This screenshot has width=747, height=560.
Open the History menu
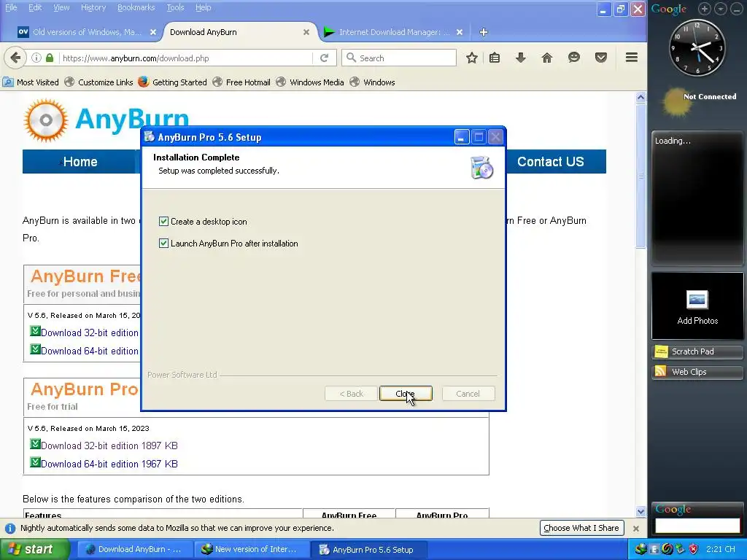93,7
